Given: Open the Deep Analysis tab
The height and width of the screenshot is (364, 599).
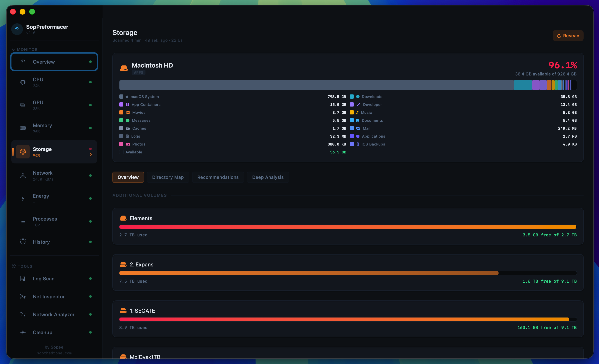Looking at the screenshot, I should click(x=268, y=177).
